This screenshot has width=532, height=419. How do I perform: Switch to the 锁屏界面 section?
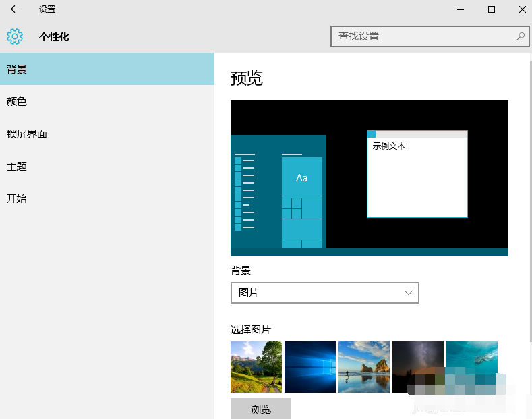107,134
